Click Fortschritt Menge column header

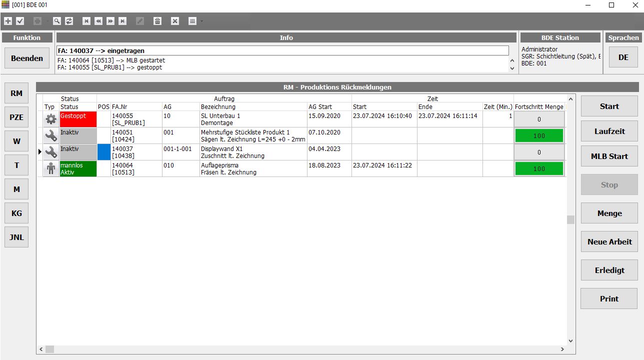[539, 106]
